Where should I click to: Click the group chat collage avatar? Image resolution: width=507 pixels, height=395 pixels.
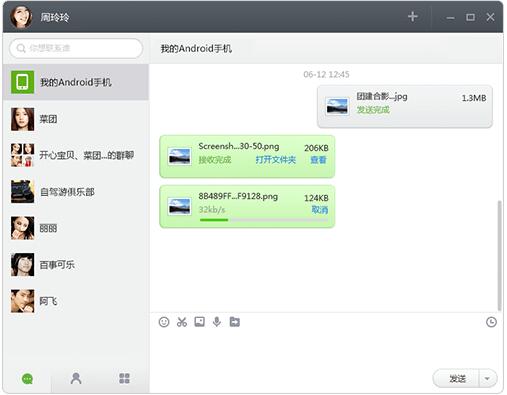click(22, 155)
